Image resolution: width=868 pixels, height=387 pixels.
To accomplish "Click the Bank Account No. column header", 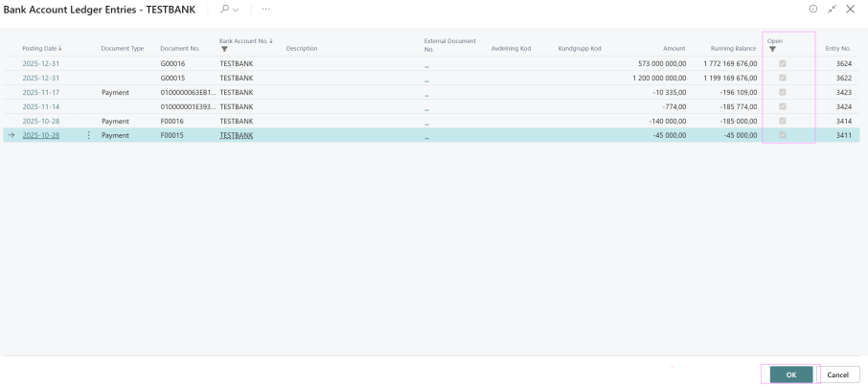I will click(245, 41).
